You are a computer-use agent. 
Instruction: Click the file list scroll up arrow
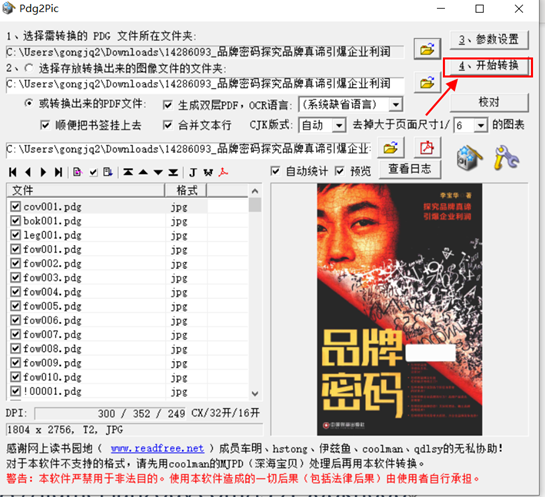pyautogui.click(x=255, y=191)
